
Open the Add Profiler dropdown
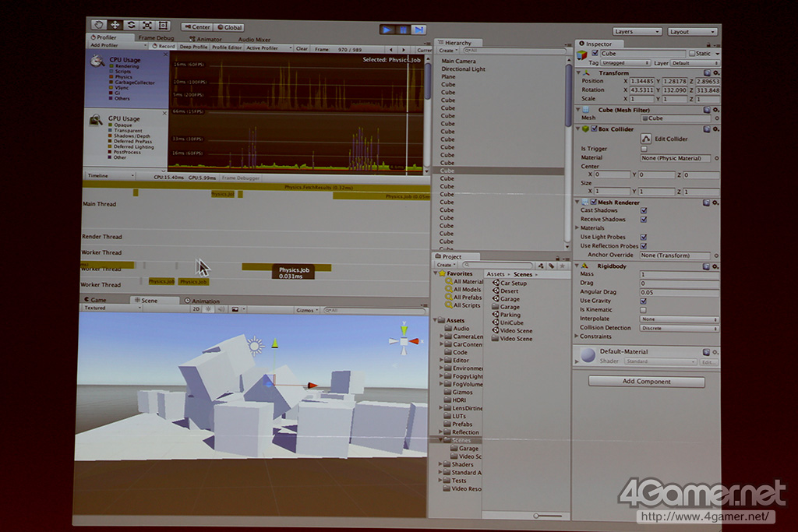pos(118,45)
